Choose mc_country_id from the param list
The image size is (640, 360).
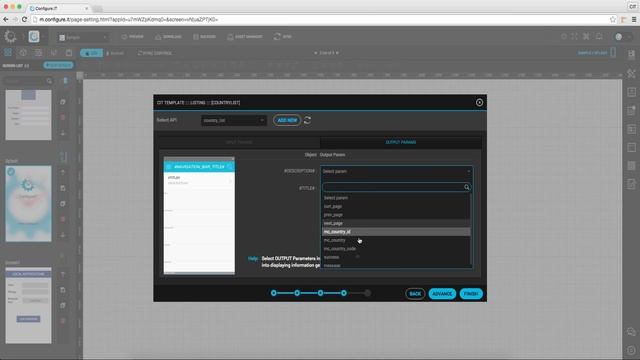point(396,232)
